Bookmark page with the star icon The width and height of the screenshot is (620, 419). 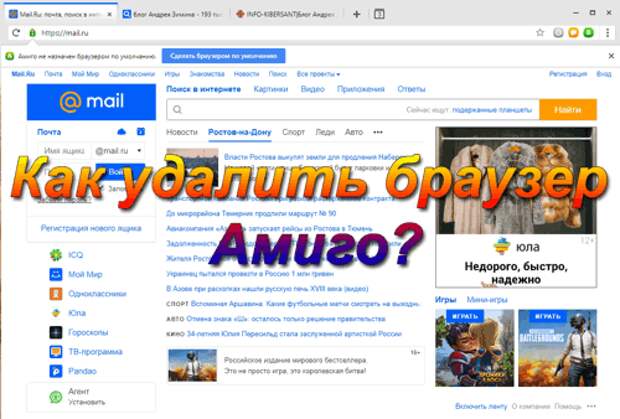(540, 32)
